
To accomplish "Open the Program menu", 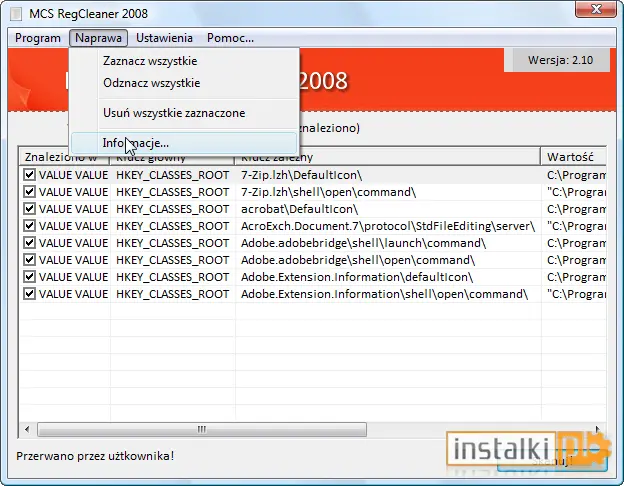I will [38, 38].
